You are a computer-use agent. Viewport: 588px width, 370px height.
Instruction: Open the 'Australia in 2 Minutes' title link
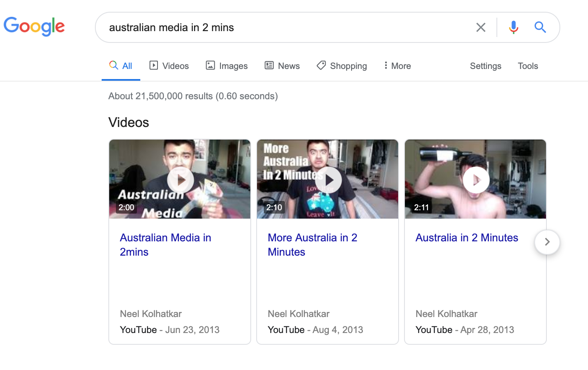click(467, 238)
